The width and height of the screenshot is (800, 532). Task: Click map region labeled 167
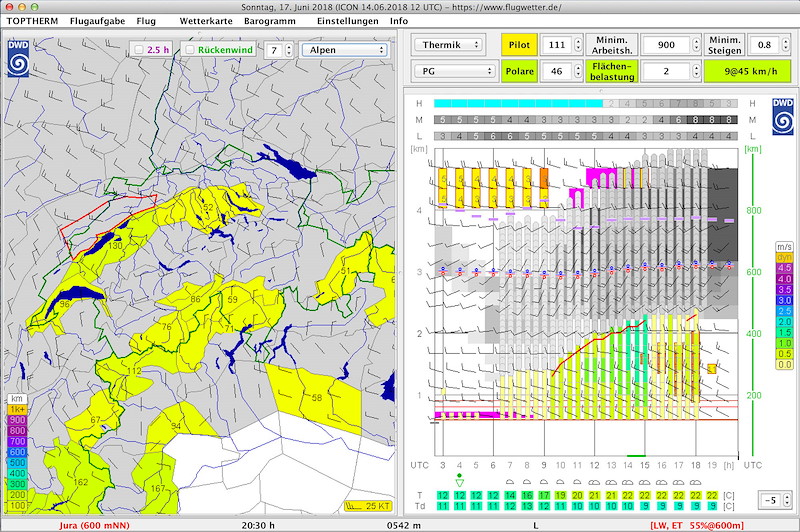coord(158,488)
